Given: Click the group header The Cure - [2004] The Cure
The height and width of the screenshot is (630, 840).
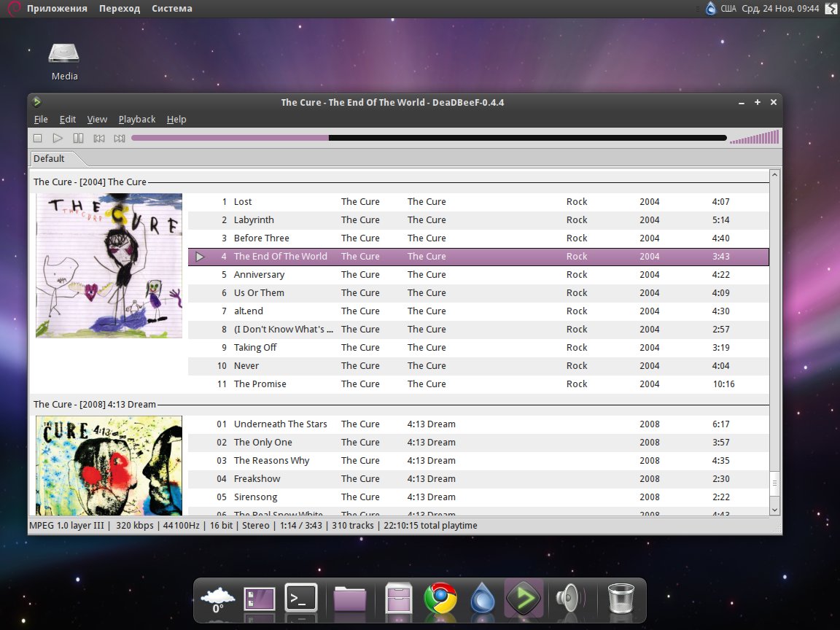Looking at the screenshot, I should tap(90, 182).
